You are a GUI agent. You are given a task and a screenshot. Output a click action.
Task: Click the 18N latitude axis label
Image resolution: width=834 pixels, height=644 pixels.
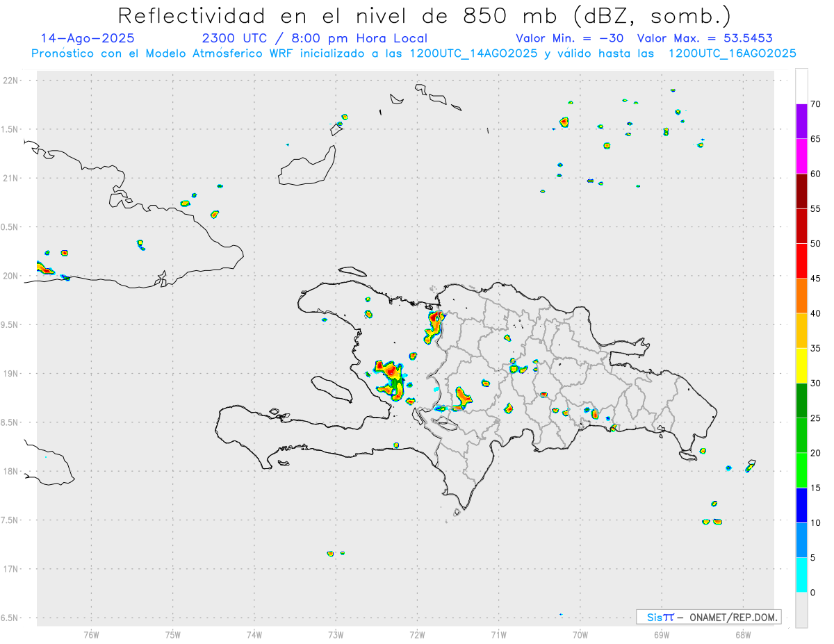(x=12, y=471)
